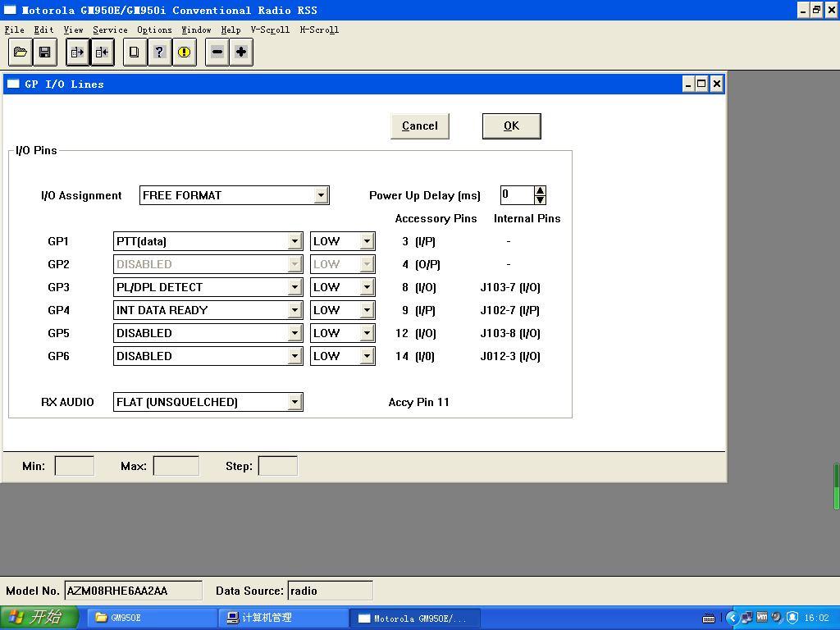The height and width of the screenshot is (630, 840).
Task: Click the Step field
Action: coord(278,466)
